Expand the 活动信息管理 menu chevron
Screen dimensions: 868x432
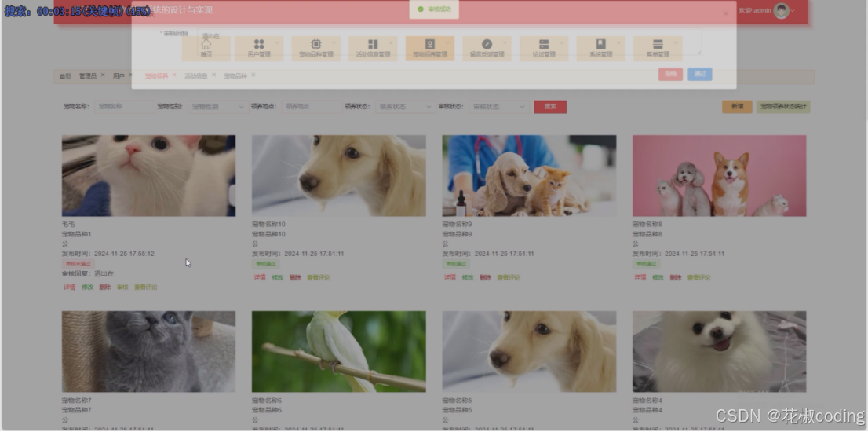391,42
